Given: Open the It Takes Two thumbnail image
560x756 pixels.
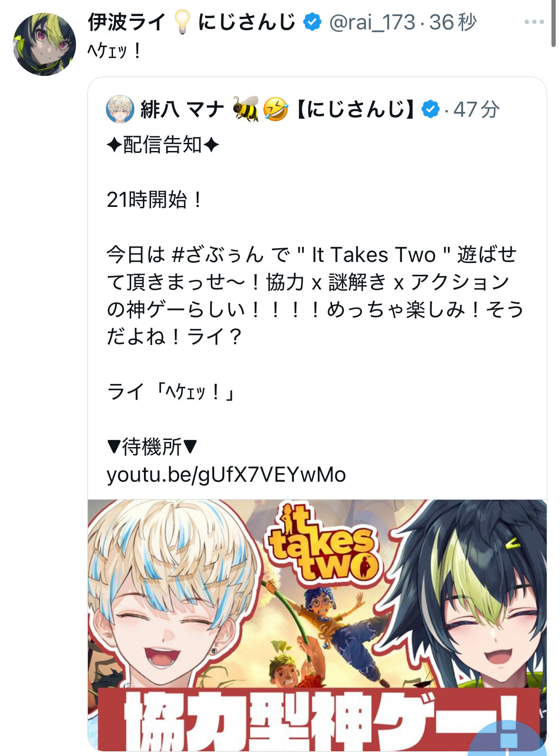Looking at the screenshot, I should [x=317, y=625].
